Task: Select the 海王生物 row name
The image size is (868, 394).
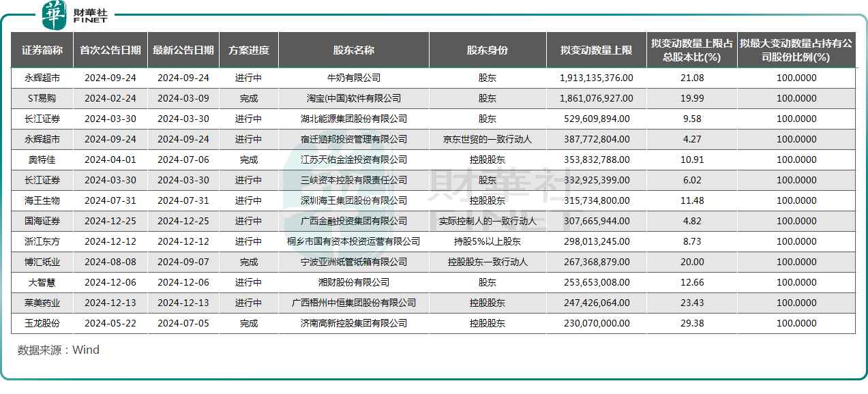Action: pos(42,201)
